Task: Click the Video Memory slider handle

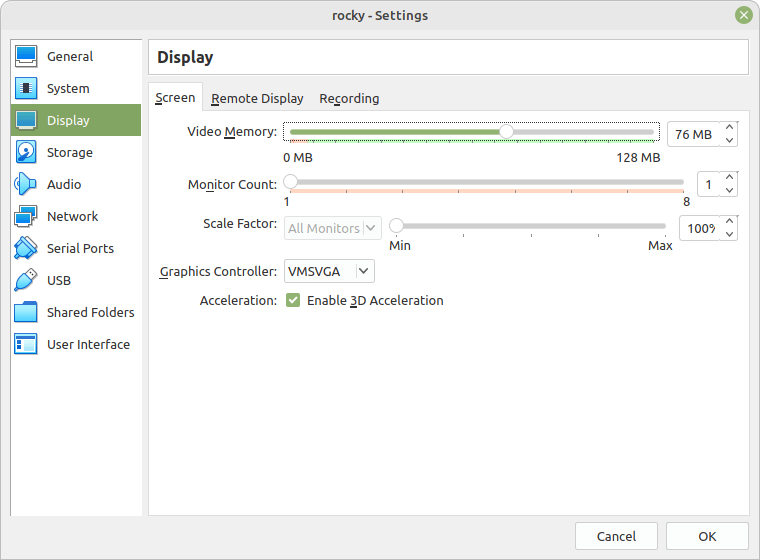Action: (x=506, y=131)
